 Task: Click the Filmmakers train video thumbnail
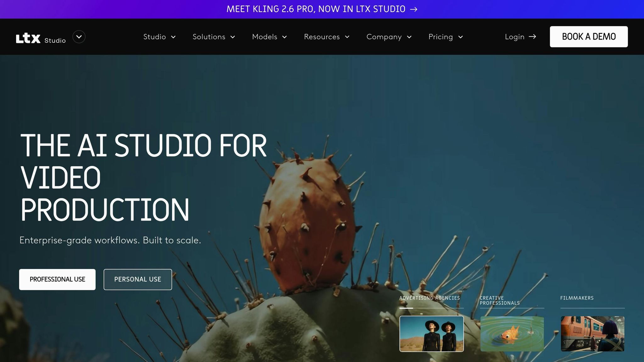pos(592,334)
